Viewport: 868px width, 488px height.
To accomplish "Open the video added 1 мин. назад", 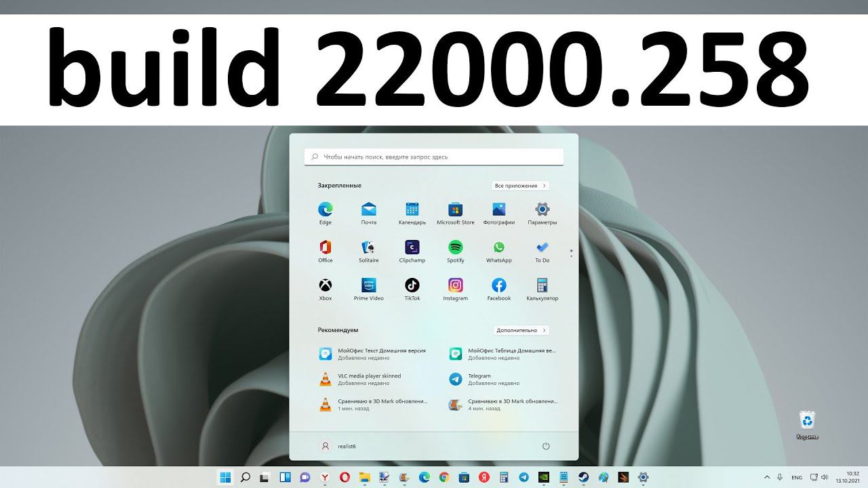I will coord(374,405).
